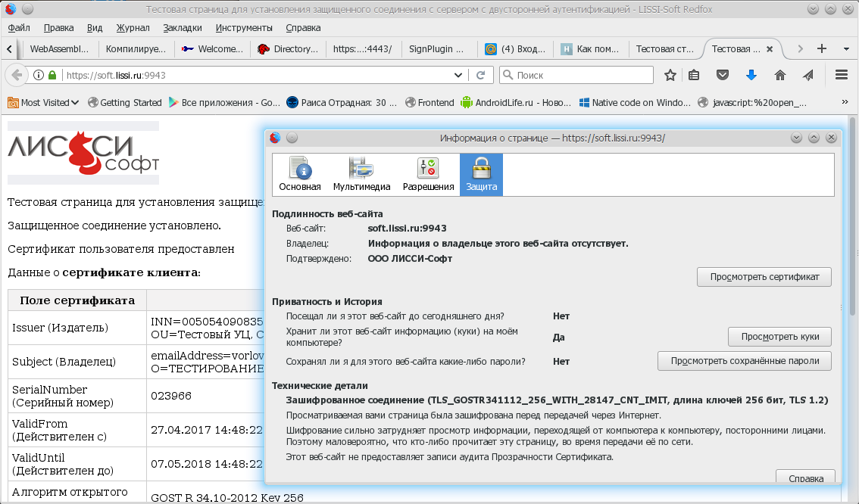Go to the home page icon
The image size is (859, 504).
[779, 75]
